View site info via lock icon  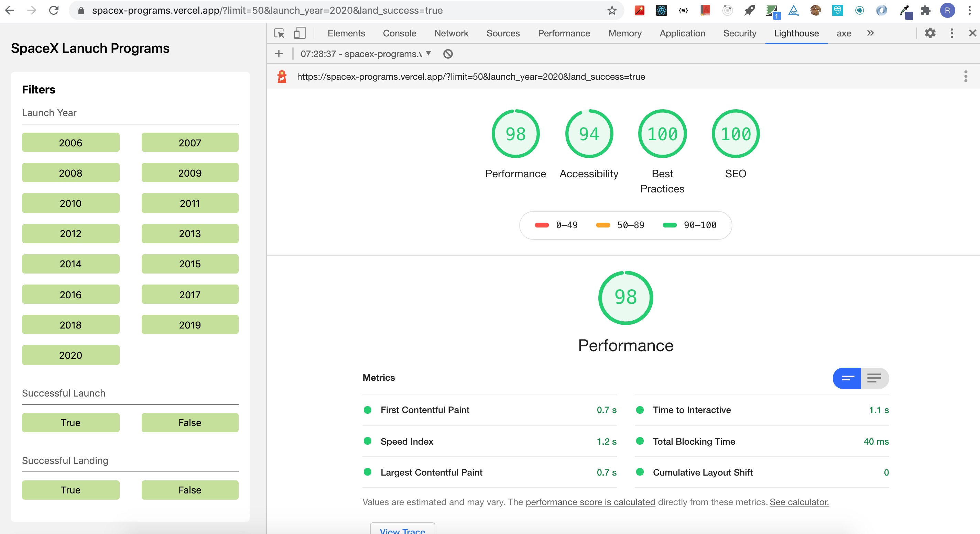(x=81, y=11)
